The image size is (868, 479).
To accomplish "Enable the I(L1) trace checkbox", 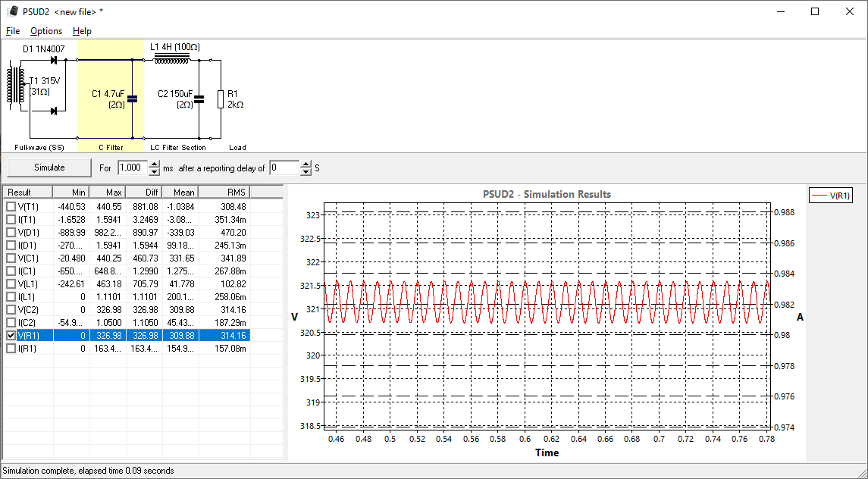I will 11,297.
